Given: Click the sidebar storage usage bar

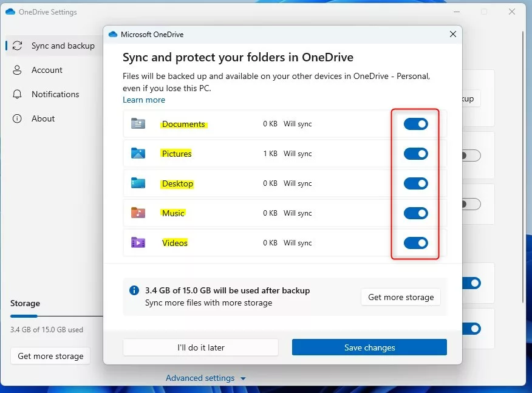Looking at the screenshot, I should point(56,316).
